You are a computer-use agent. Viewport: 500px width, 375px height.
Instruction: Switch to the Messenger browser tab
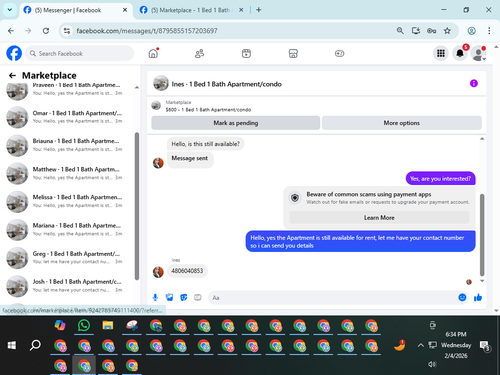pos(75,10)
